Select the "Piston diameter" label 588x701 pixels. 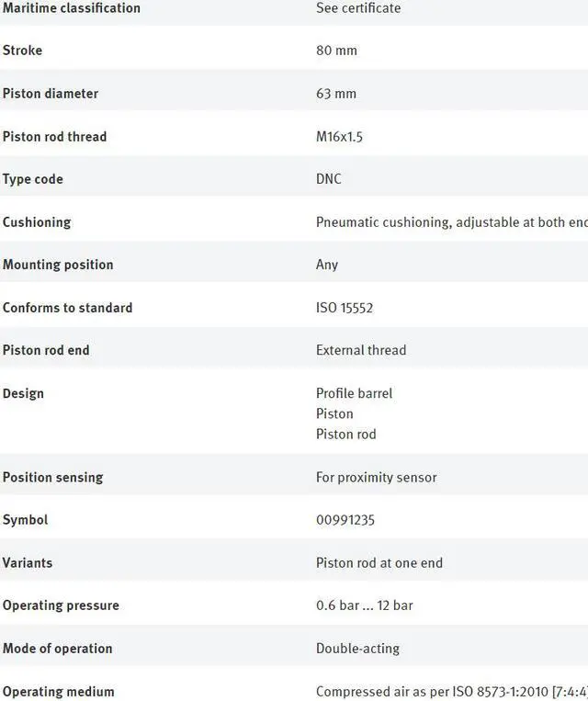pyautogui.click(x=51, y=94)
